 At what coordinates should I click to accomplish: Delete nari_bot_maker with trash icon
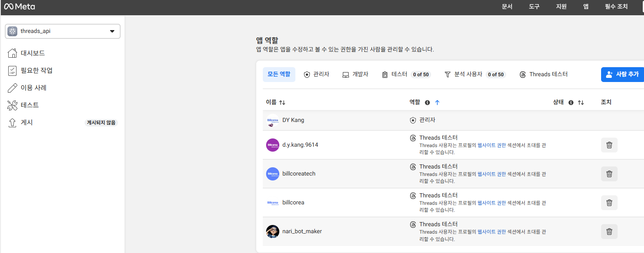[609, 232]
